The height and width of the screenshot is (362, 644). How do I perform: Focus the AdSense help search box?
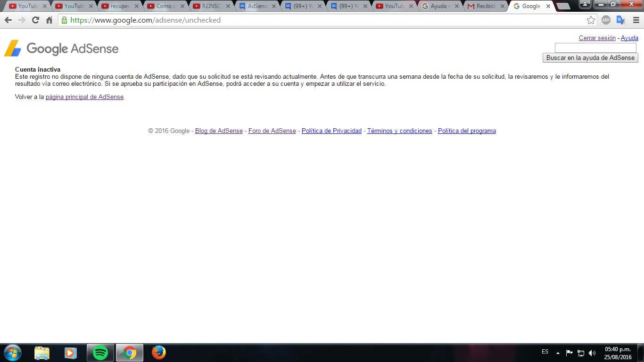pos(595,48)
